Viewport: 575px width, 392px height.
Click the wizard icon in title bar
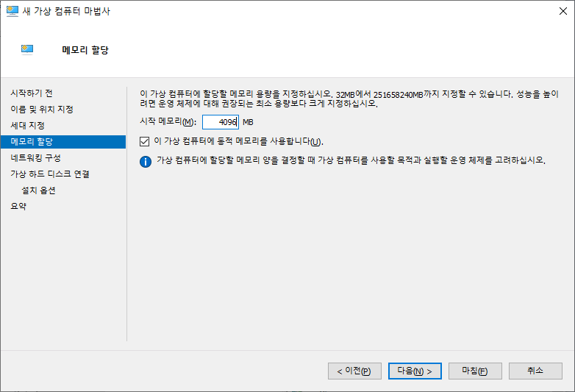point(12,11)
